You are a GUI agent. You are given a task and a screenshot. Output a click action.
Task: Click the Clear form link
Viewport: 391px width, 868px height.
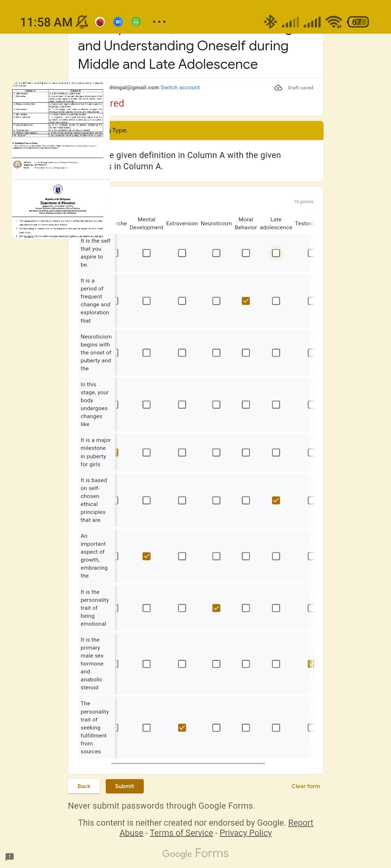click(306, 786)
